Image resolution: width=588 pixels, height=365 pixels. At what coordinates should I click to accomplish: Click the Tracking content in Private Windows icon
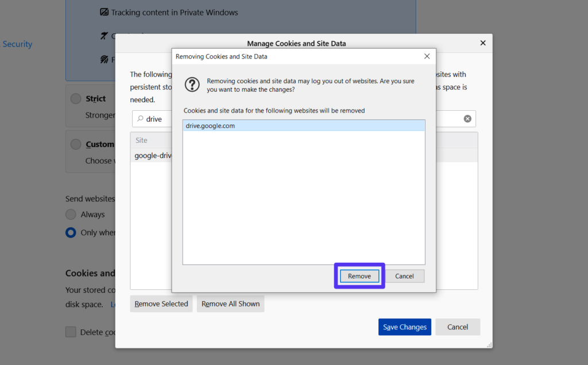[x=105, y=11]
